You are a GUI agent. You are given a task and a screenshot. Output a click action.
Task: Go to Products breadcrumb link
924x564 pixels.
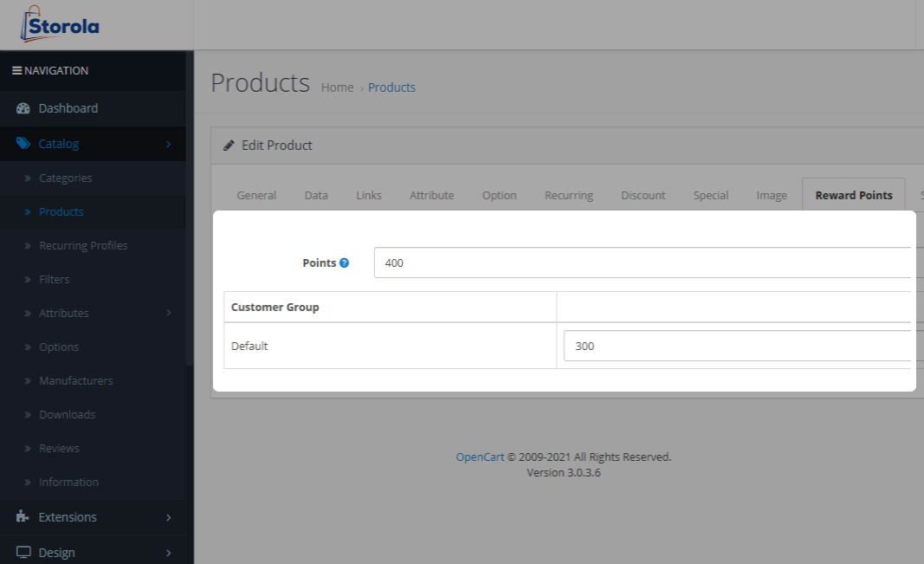tap(391, 88)
